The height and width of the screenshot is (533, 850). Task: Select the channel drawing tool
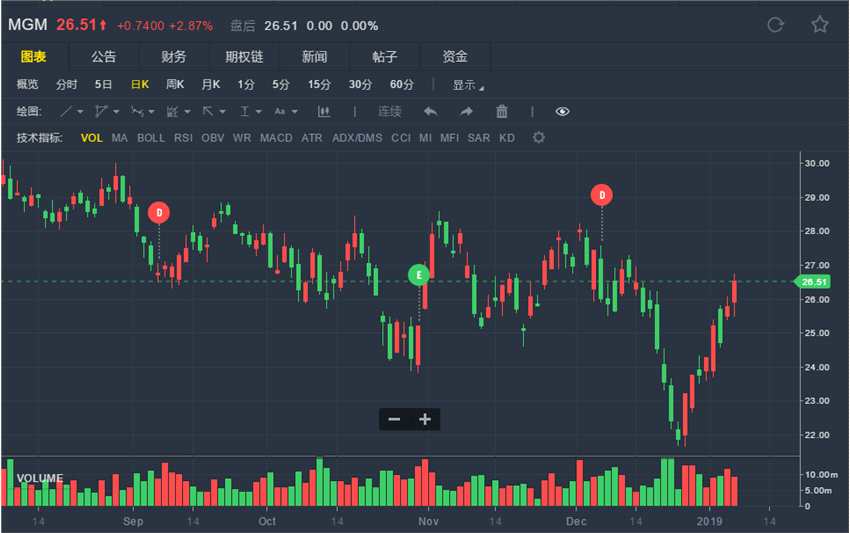coord(101,112)
